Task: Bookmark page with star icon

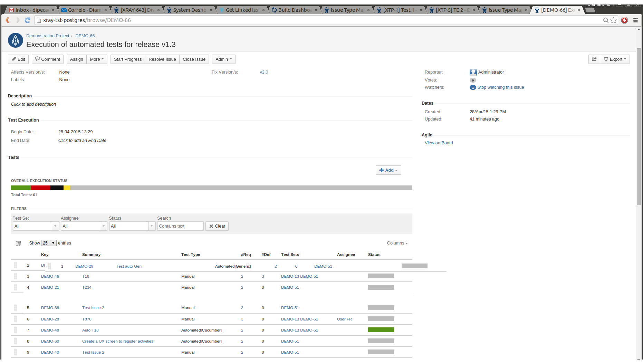Action: [x=613, y=20]
